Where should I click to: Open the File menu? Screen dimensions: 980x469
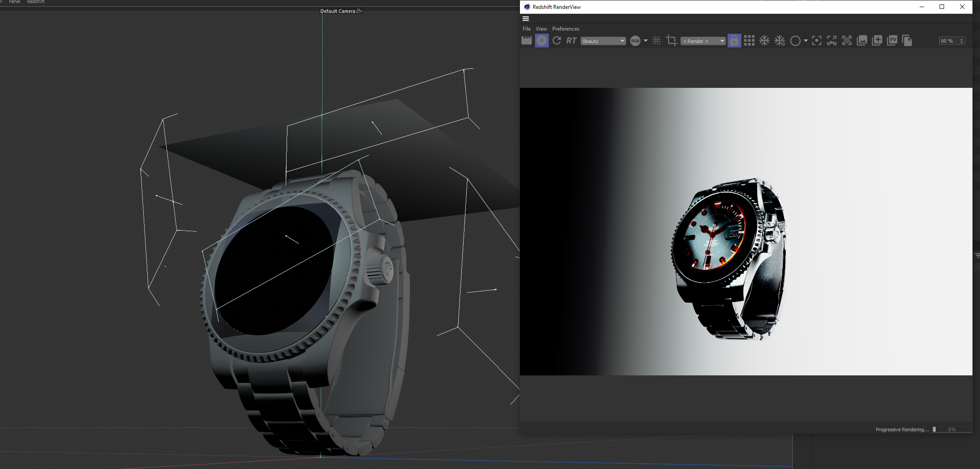527,29
